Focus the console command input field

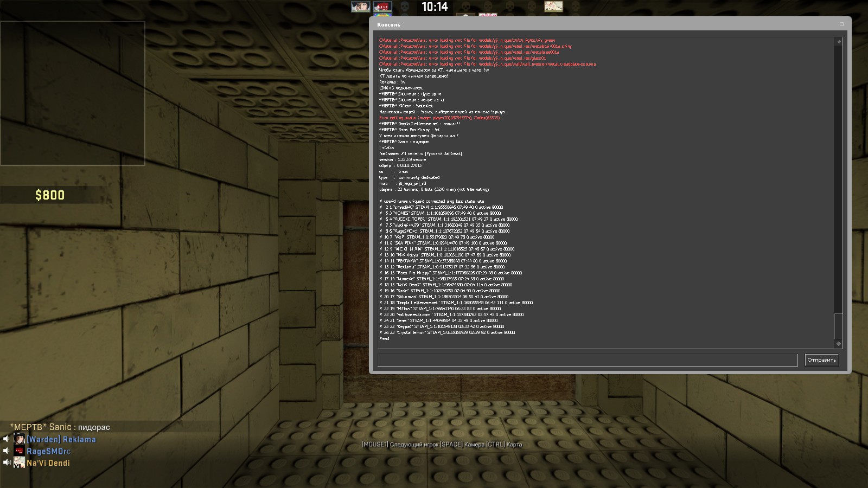[587, 360]
